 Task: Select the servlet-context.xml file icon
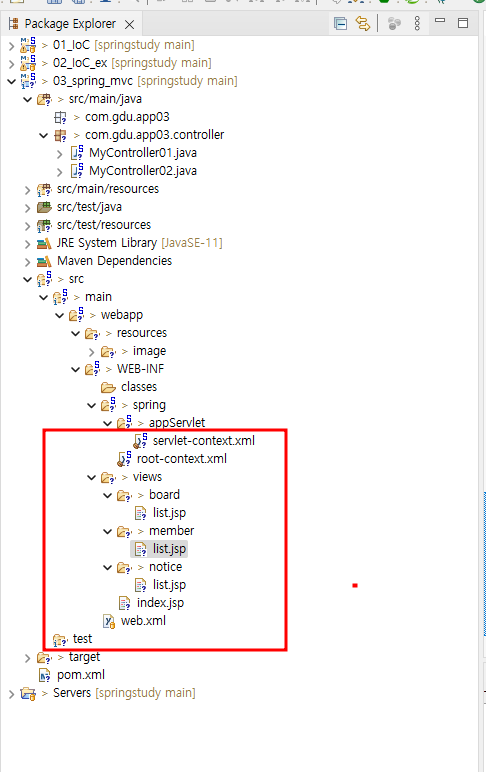pos(140,441)
